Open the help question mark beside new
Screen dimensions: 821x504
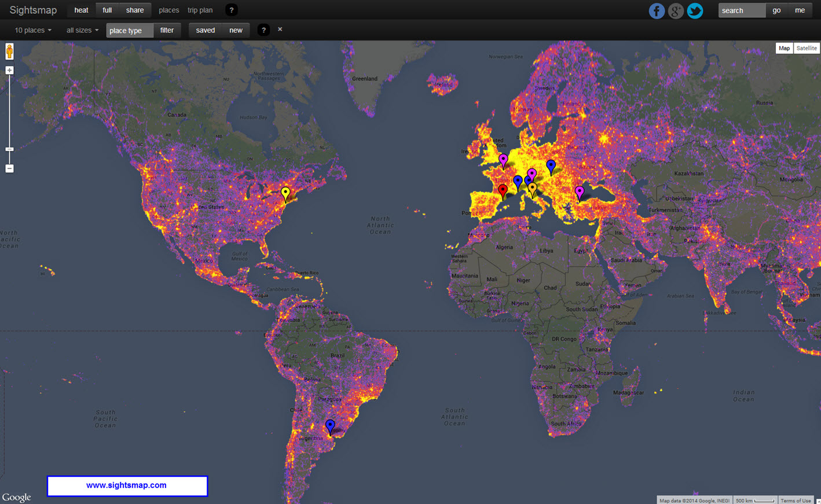[263, 30]
